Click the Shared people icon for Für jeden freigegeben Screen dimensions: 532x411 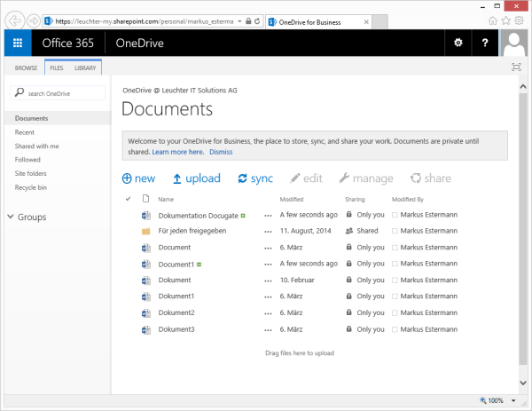(x=349, y=231)
